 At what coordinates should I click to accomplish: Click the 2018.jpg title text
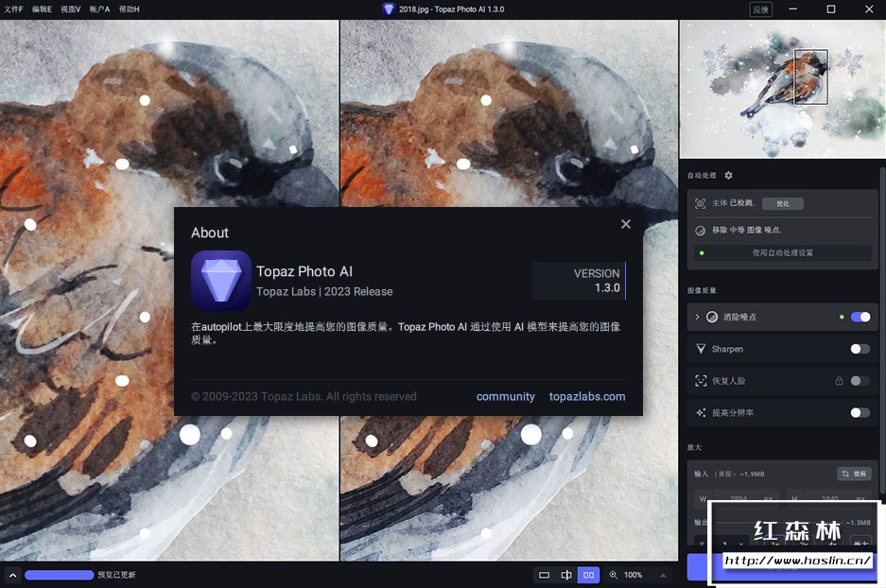[451, 9]
